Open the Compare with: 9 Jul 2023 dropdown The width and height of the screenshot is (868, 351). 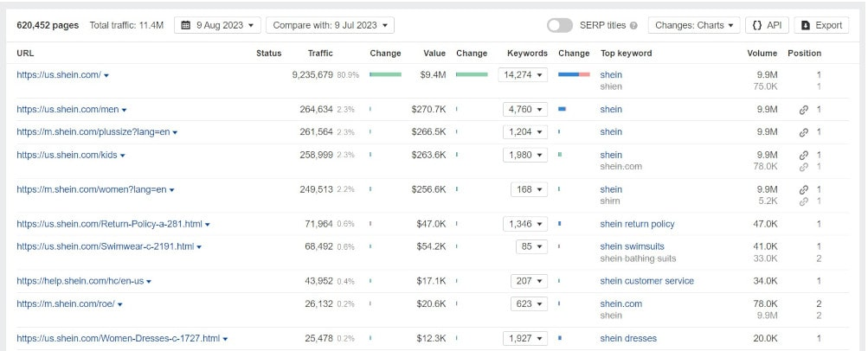(330, 25)
